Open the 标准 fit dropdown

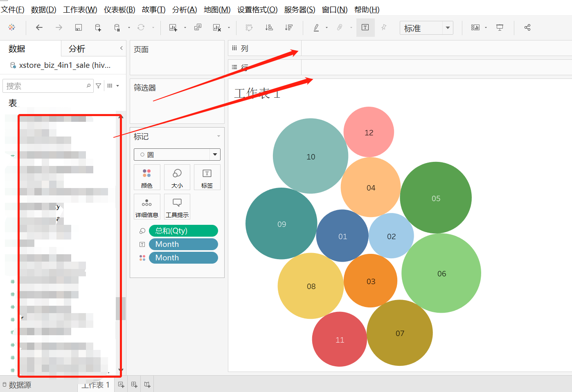coord(448,28)
